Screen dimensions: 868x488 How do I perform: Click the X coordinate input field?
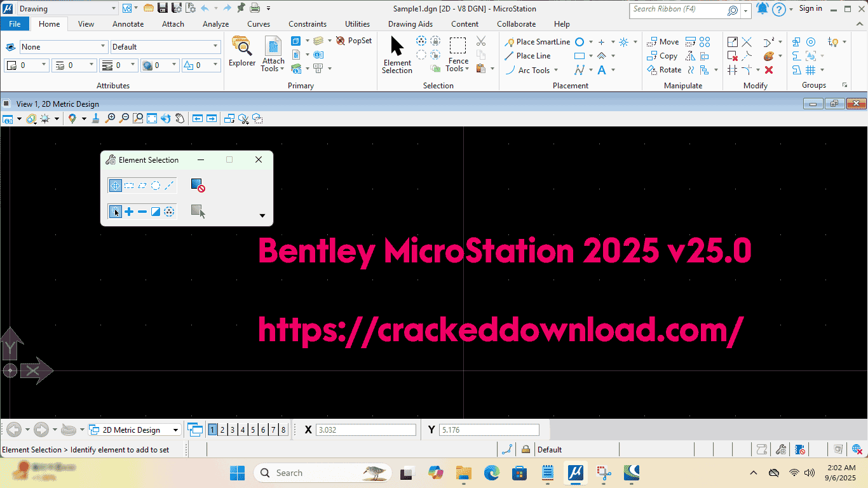tap(365, 430)
